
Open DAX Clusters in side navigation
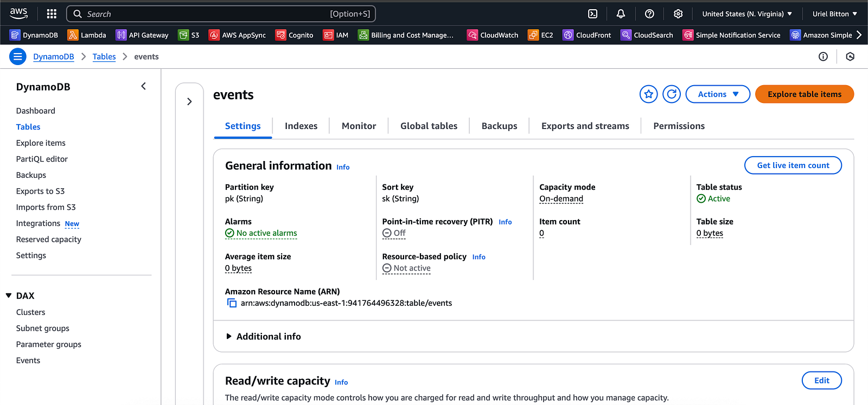coord(31,312)
